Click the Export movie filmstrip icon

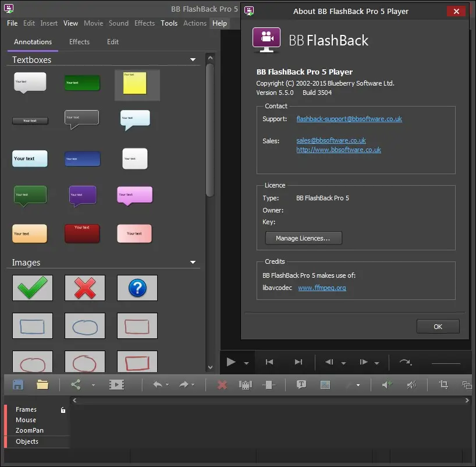(x=117, y=384)
